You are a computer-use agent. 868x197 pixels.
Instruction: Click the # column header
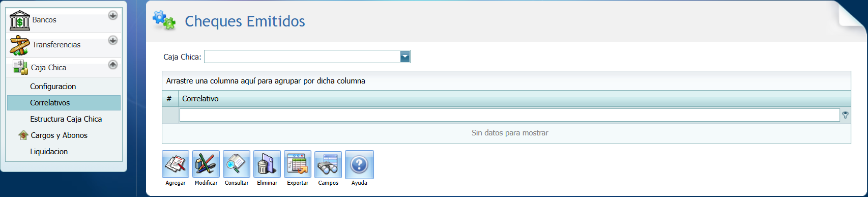[170, 99]
